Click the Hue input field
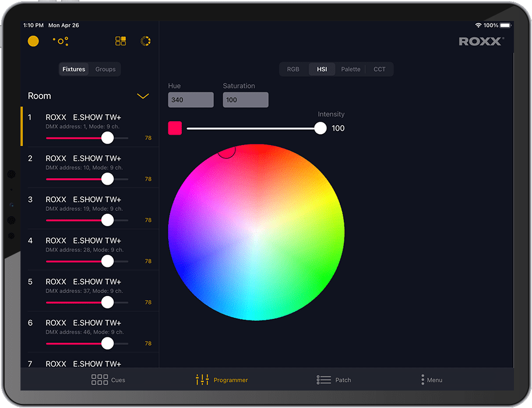Screen dimensions: 532x408 (x=191, y=100)
